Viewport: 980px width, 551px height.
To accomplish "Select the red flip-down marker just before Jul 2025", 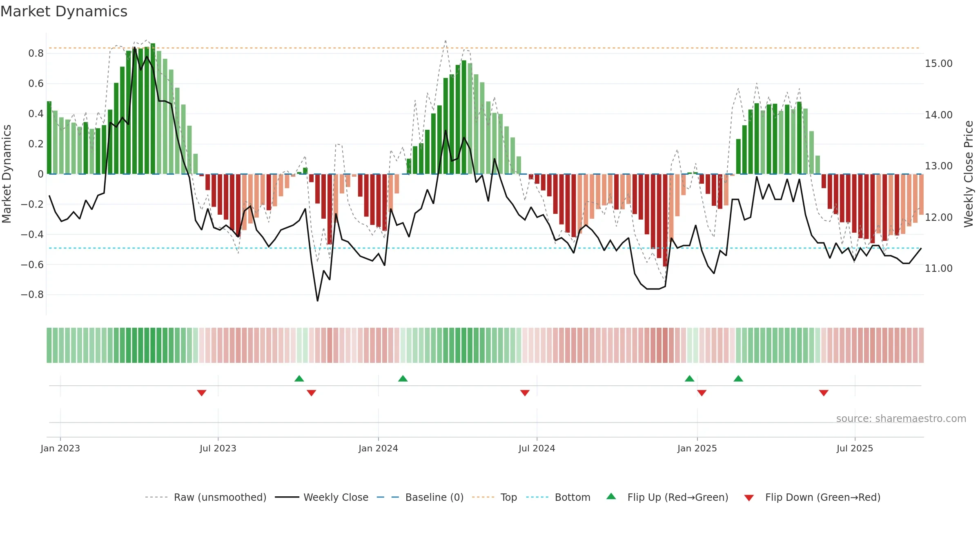I will pos(824,393).
